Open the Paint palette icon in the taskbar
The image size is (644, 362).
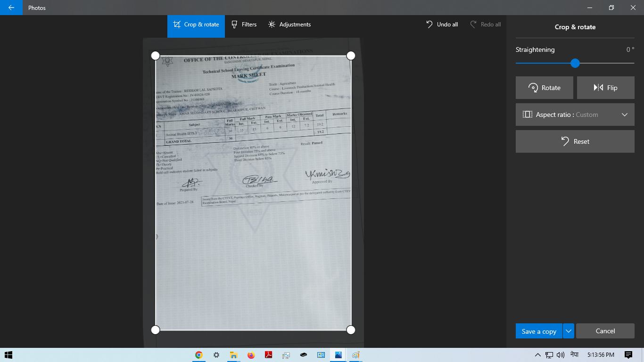[356, 355]
